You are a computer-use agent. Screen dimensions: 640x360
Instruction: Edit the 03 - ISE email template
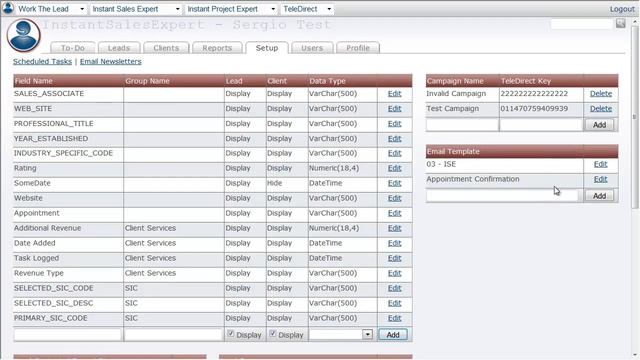(x=600, y=164)
